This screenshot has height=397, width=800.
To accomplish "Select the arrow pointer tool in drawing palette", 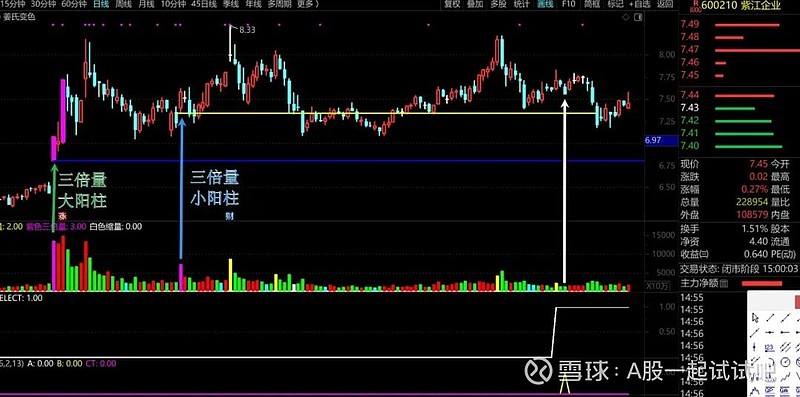I will [755, 317].
